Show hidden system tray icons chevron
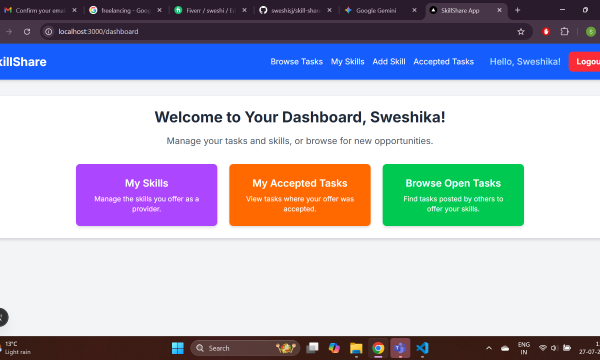This screenshot has height=360, width=600. click(489, 348)
